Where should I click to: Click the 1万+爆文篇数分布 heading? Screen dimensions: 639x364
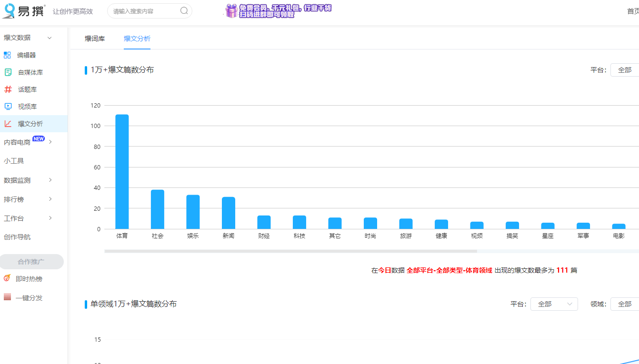pos(122,70)
